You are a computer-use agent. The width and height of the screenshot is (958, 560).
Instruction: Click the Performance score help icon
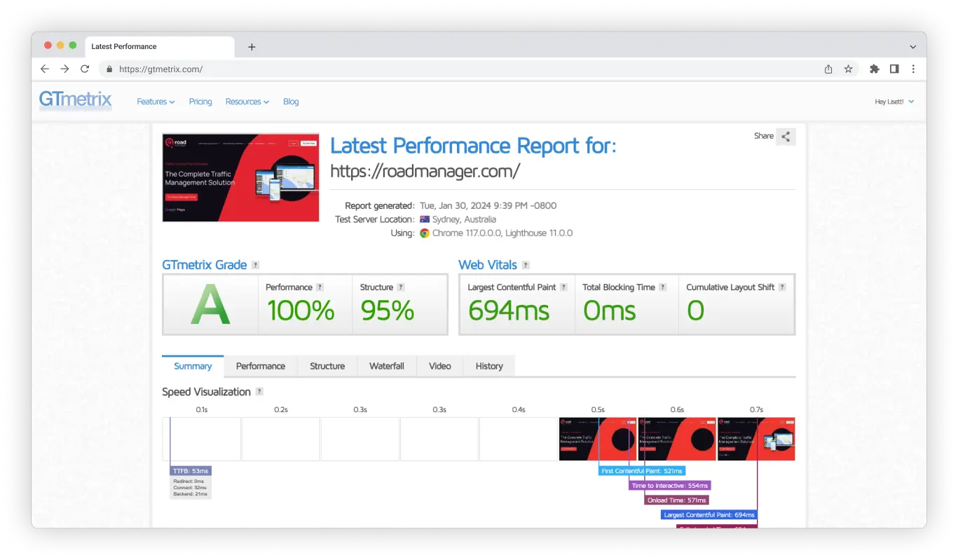(321, 287)
